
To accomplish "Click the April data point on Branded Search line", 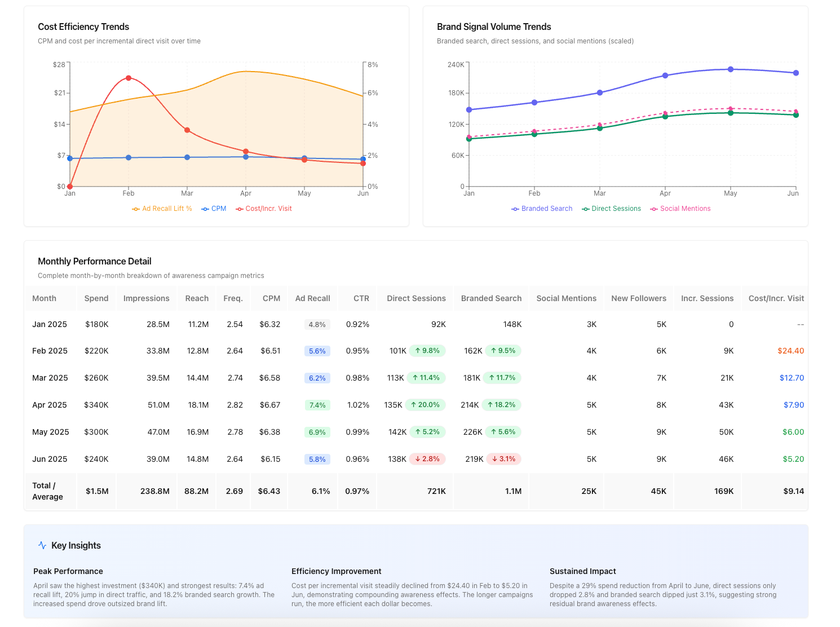I will (x=665, y=74).
